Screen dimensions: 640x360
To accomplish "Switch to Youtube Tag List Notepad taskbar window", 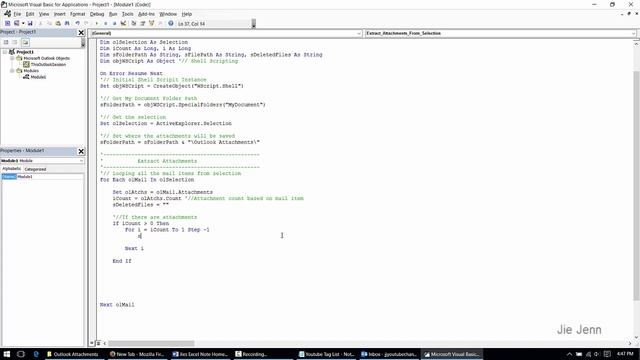I will [x=327, y=354].
